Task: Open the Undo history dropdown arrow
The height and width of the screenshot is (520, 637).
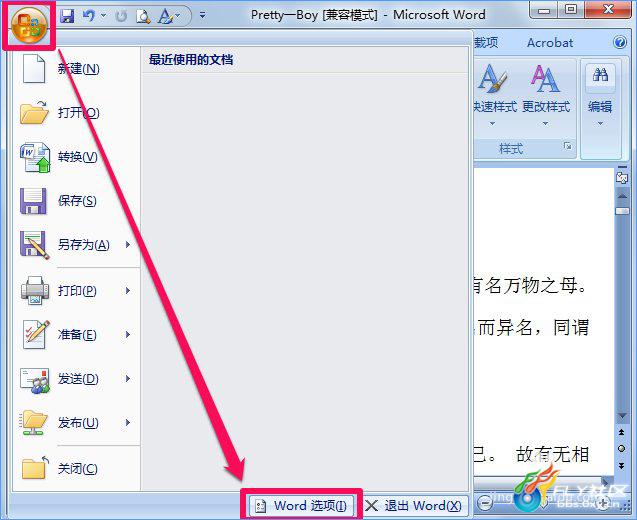Action: click(x=104, y=16)
